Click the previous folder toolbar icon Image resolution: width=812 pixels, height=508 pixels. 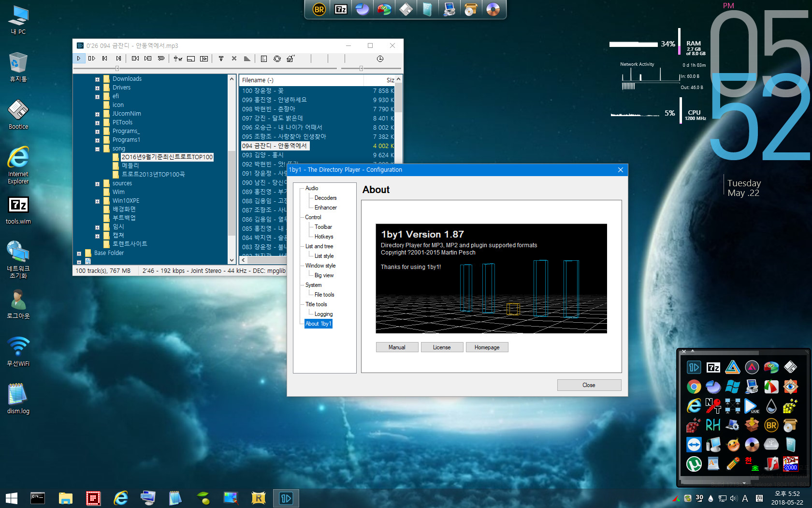click(x=135, y=59)
